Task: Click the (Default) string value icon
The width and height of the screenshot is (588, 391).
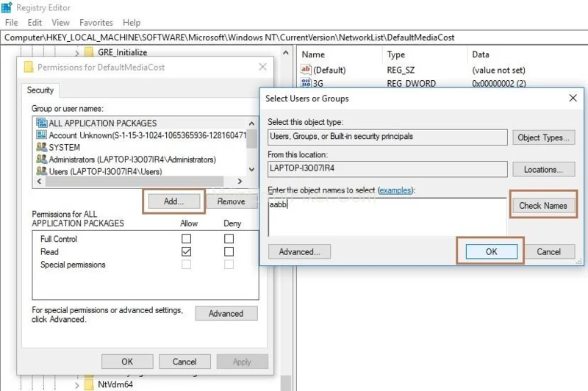Action: (306, 69)
